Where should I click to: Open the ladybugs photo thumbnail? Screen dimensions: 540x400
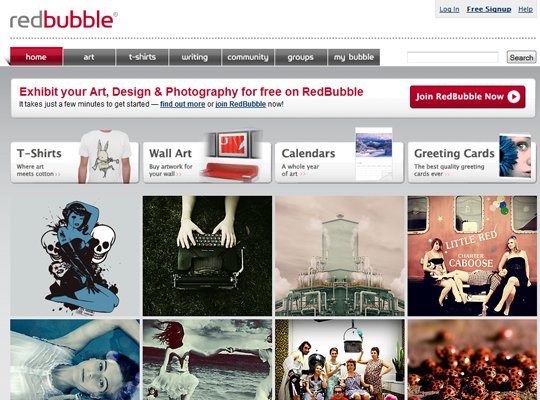[472, 359]
